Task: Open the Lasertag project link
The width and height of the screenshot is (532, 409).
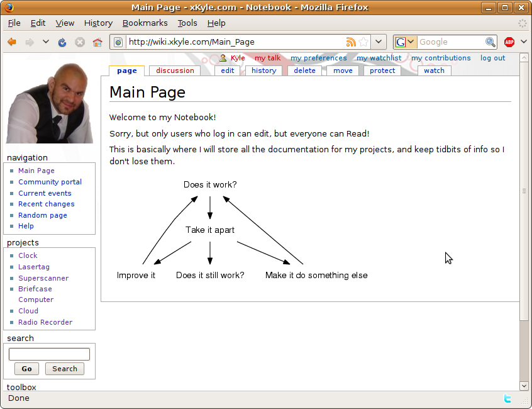Action: pos(34,267)
